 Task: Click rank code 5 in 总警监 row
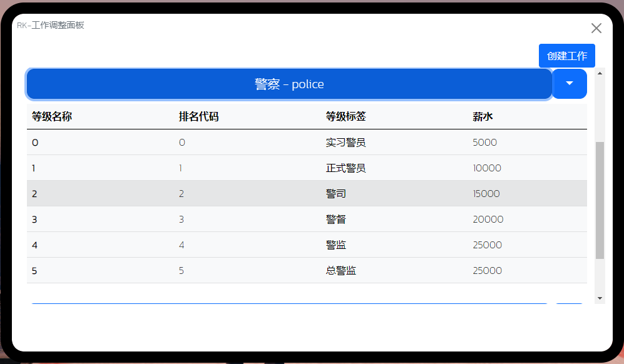pos(182,271)
